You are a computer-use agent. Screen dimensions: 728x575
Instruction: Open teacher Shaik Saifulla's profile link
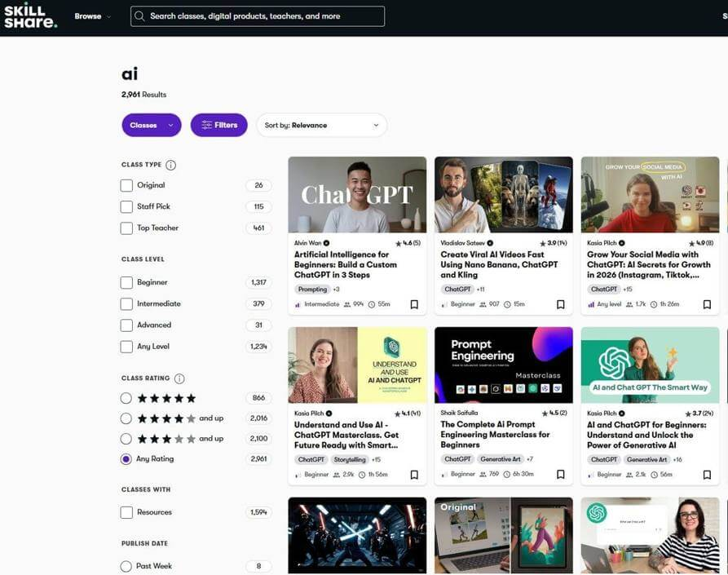[x=459, y=413]
